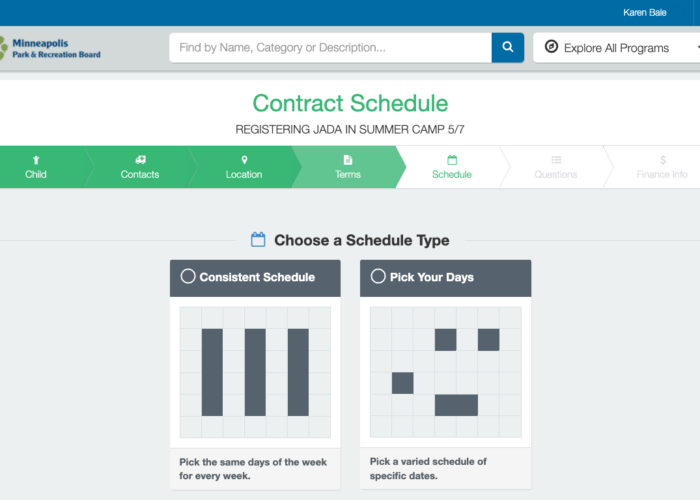The width and height of the screenshot is (700, 500).
Task: Click the Terms document icon
Action: click(x=348, y=160)
